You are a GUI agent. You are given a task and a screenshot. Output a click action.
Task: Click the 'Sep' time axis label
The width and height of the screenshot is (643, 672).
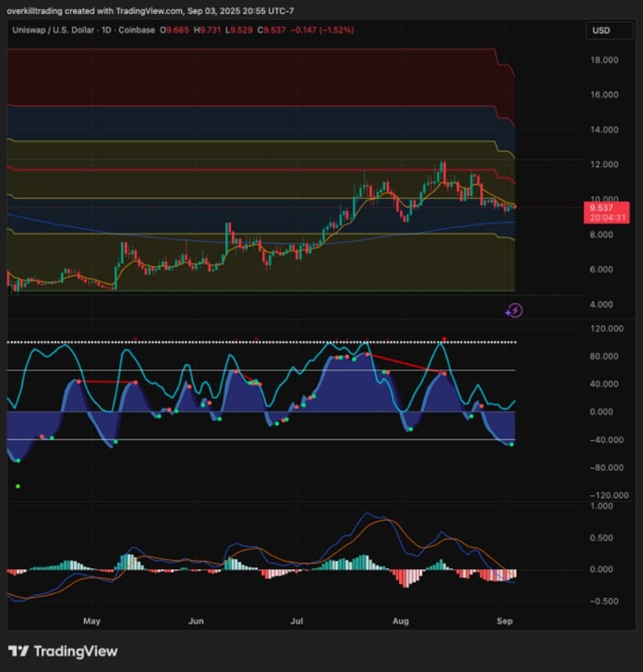click(504, 621)
